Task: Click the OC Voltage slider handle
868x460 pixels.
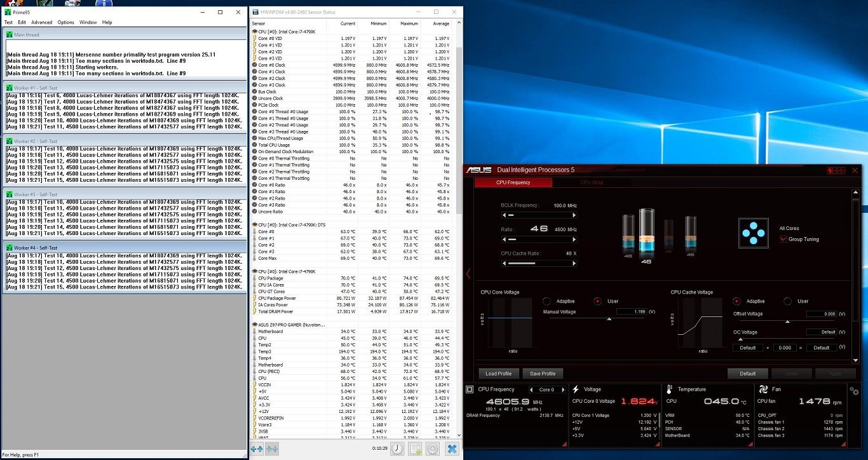Action: point(740,339)
